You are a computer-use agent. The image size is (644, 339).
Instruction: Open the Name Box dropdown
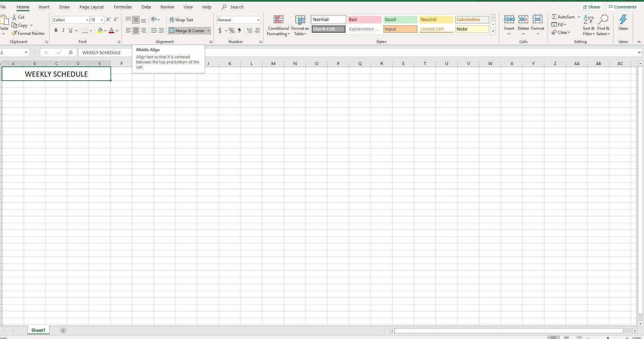point(26,53)
